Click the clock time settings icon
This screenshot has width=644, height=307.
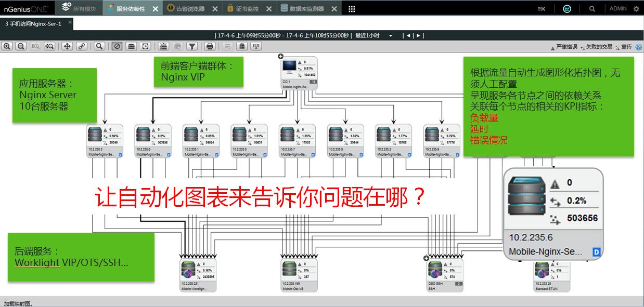[x=146, y=46]
